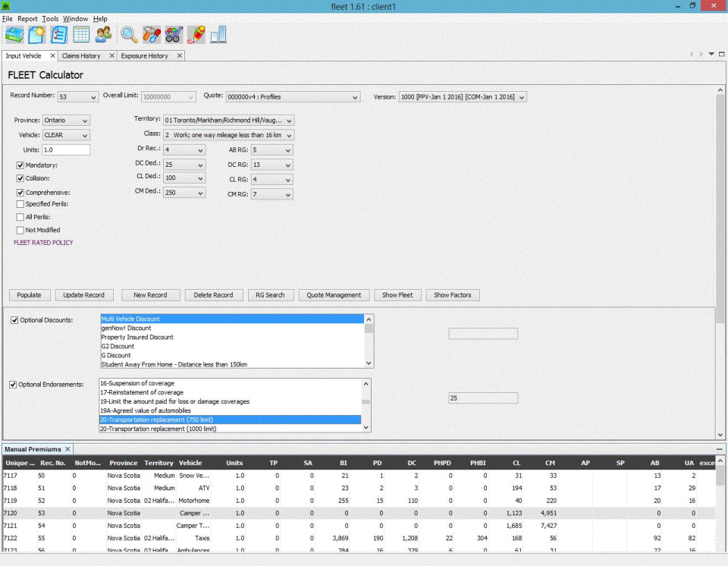The height and width of the screenshot is (566, 728).
Task: Open Quote Management
Action: coord(334,295)
